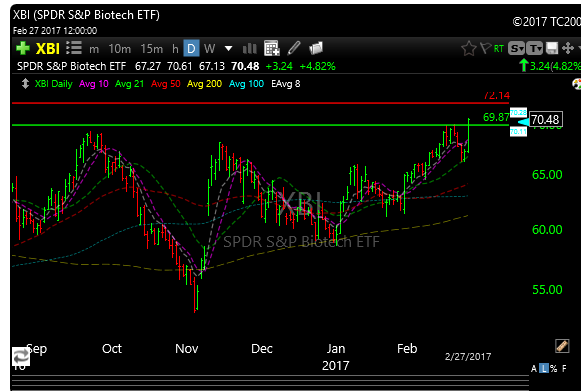581x391 pixels.
Task: Click the Feb month label
Action: [x=407, y=348]
